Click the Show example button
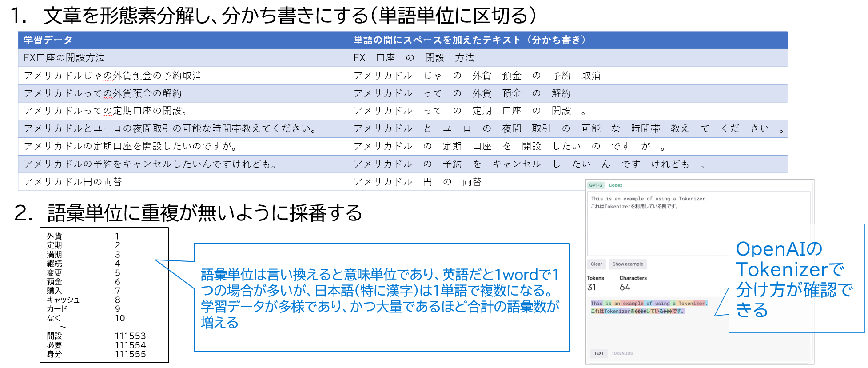868x368 pixels. click(628, 264)
